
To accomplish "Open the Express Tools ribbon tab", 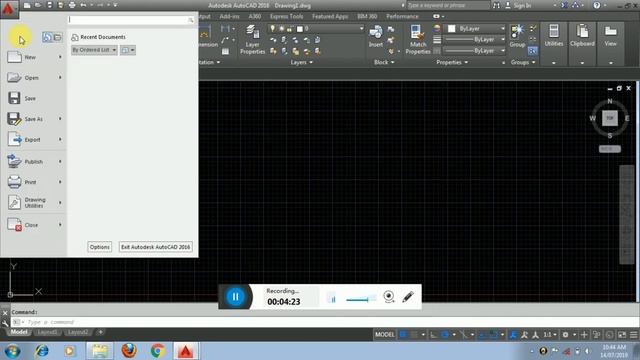I will click(286, 16).
